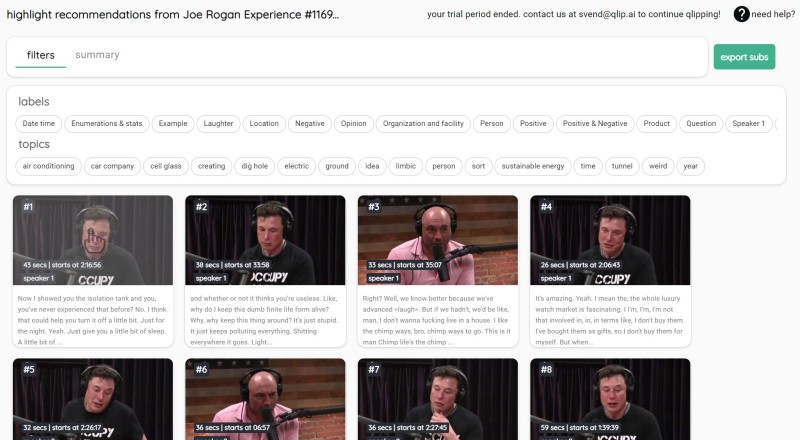The height and width of the screenshot is (440, 800).
Task: Filter by cell glass topic
Action: tap(166, 166)
